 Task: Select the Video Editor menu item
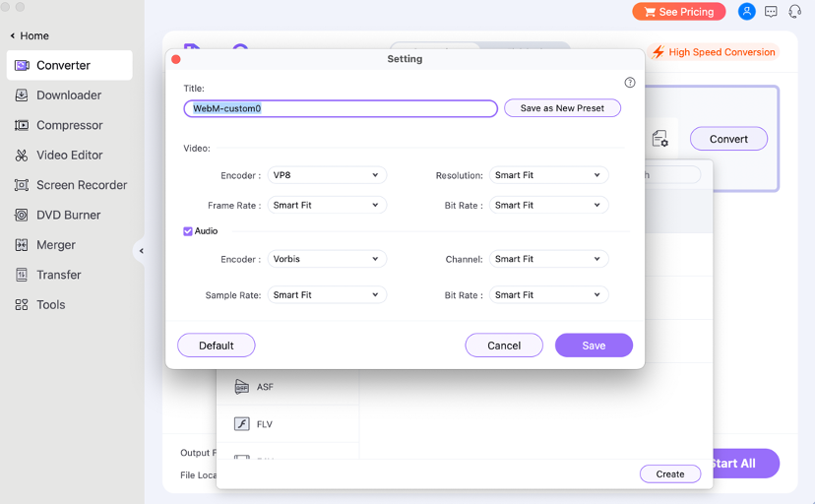point(70,156)
